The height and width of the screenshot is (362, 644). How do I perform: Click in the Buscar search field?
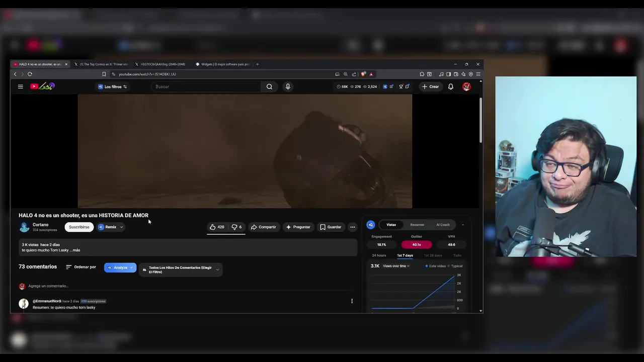[x=206, y=86]
